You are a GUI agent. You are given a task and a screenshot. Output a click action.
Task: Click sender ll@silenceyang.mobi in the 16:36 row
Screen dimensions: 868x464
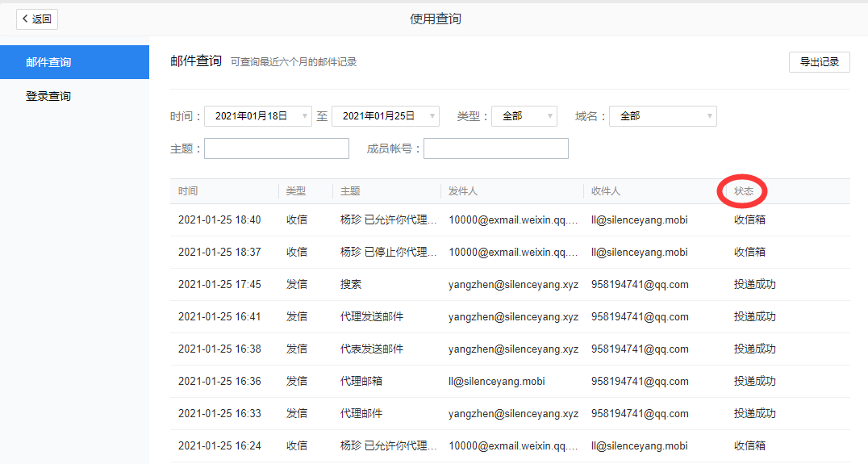pyautogui.click(x=496, y=381)
